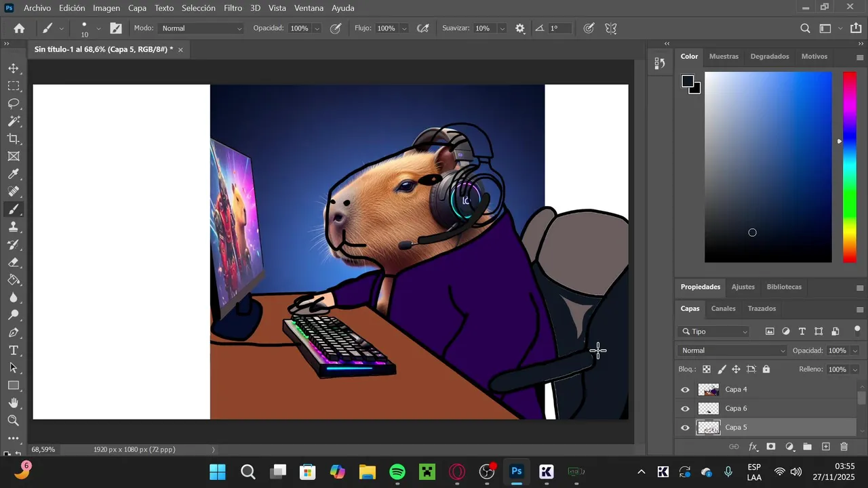Viewport: 868px width, 488px height.
Task: Open the brush Modo dropdown
Action: (201, 28)
